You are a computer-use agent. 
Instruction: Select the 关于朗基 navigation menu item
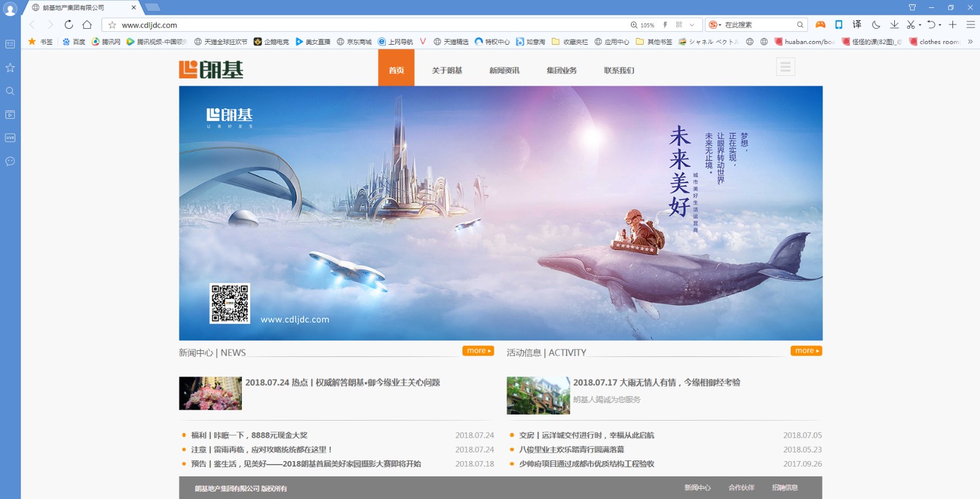(447, 70)
